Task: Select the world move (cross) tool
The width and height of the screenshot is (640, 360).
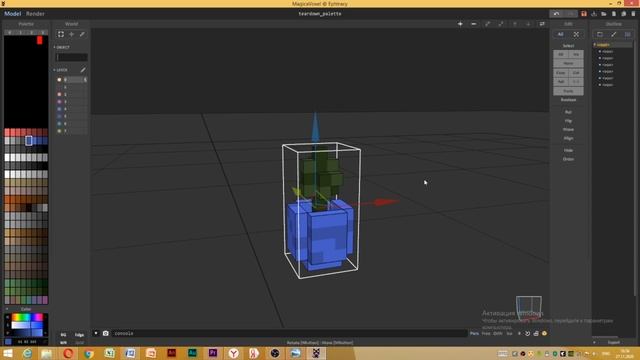Action: pyautogui.click(x=71, y=34)
